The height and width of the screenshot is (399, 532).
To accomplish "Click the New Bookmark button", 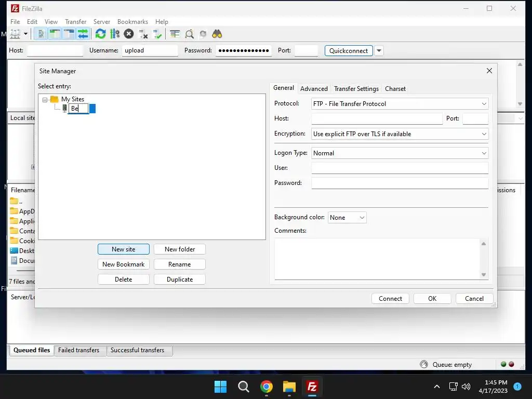I will tap(124, 264).
